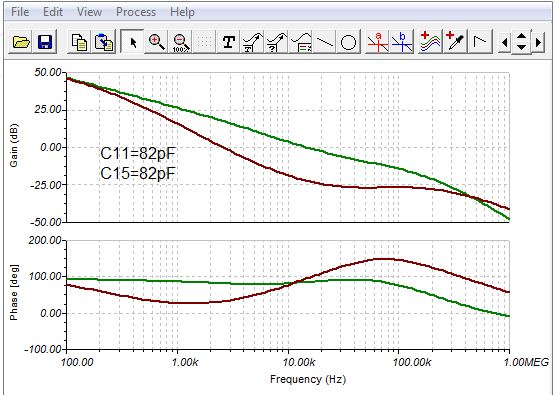Enable cursor b on the curve
Image resolution: width=555 pixels, height=395 pixels.
tap(402, 42)
